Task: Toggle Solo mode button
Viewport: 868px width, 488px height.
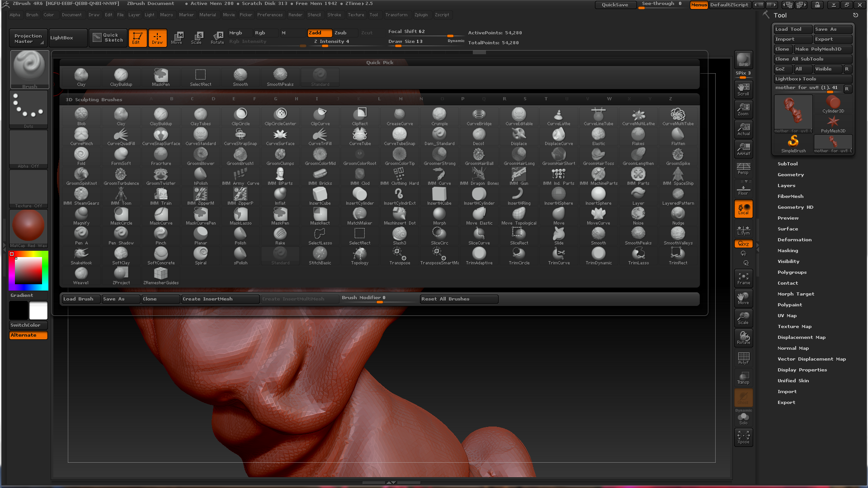Action: tap(743, 418)
